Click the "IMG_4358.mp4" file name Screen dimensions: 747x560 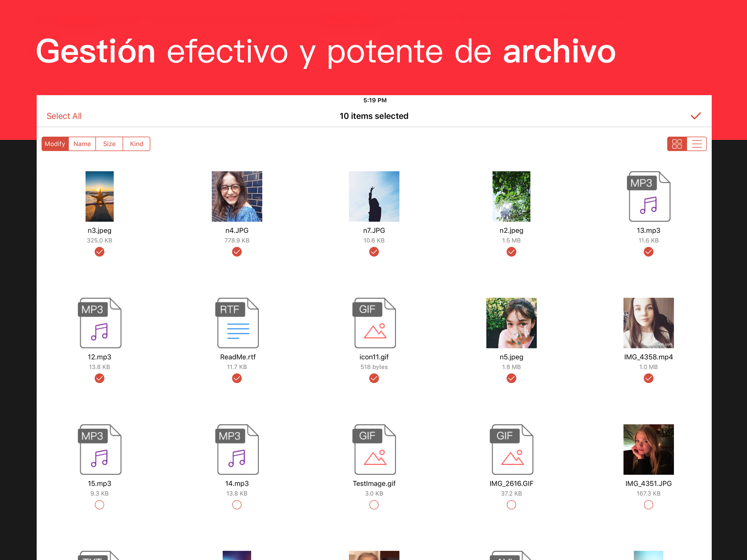tap(649, 357)
